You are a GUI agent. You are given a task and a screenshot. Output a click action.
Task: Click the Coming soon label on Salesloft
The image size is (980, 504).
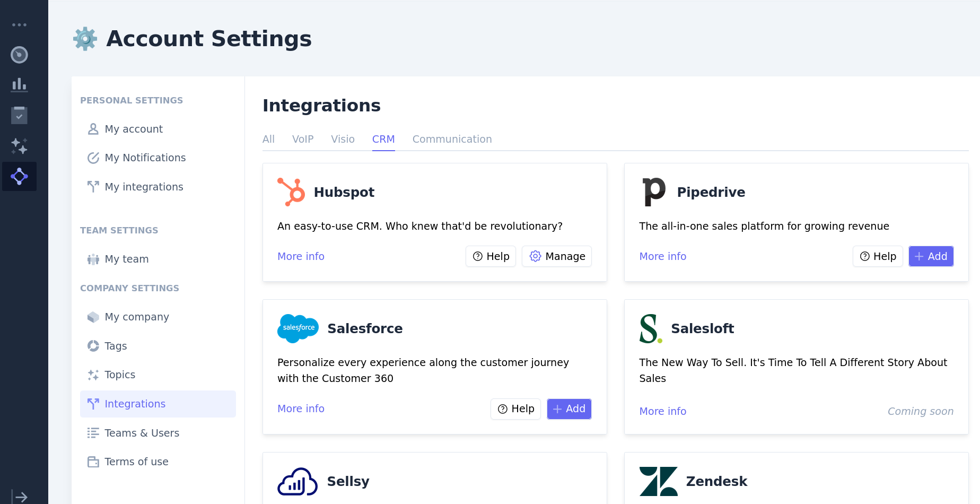(921, 411)
